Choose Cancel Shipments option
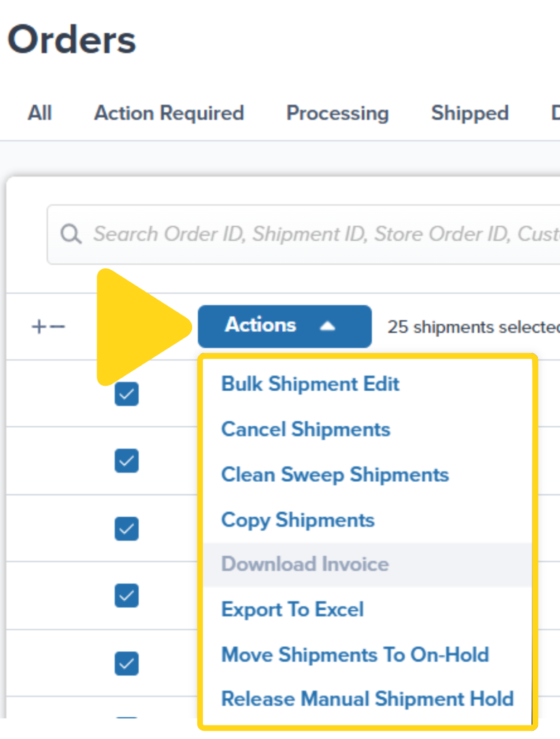Screen dimensions: 560x739 pyautogui.click(x=306, y=429)
